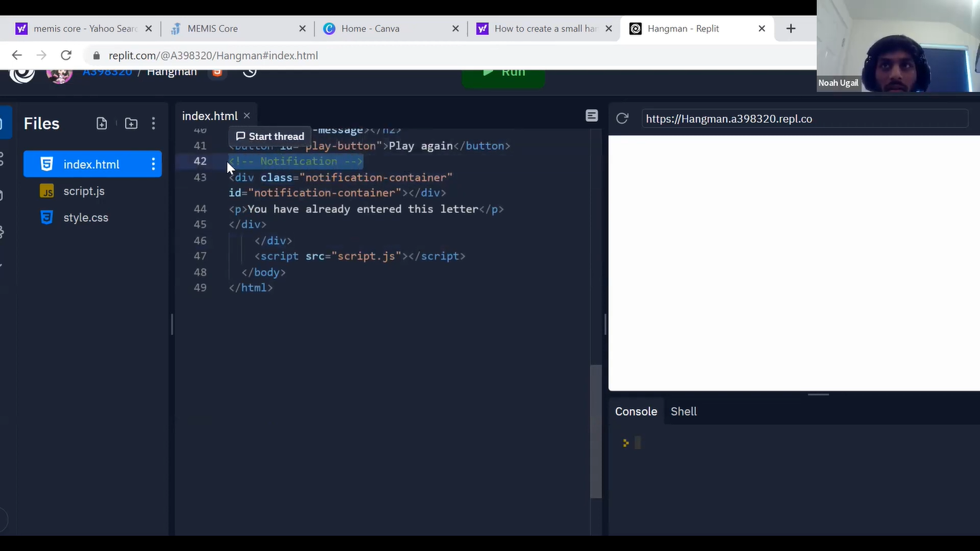Go forward in browser history
Viewport: 980px width, 551px height.
point(42,55)
